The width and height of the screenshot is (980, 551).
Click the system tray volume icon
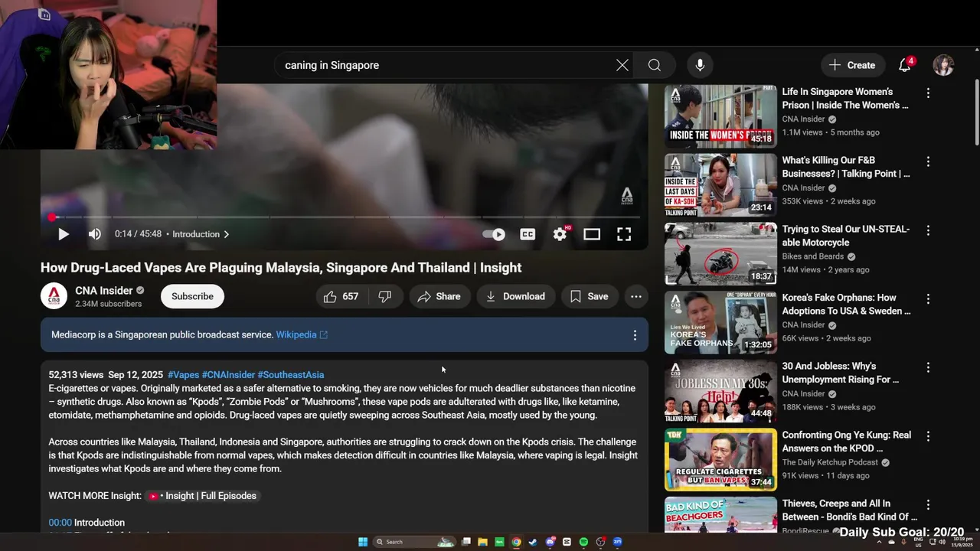[x=942, y=542]
